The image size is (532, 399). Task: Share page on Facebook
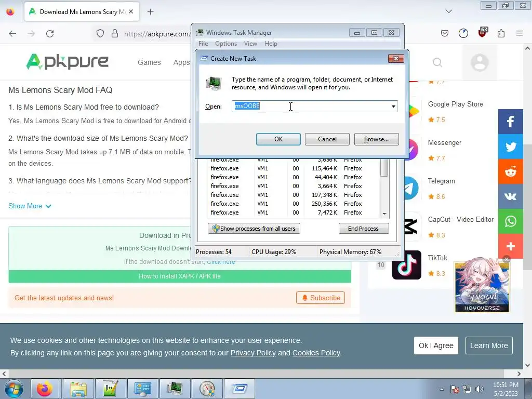510,122
